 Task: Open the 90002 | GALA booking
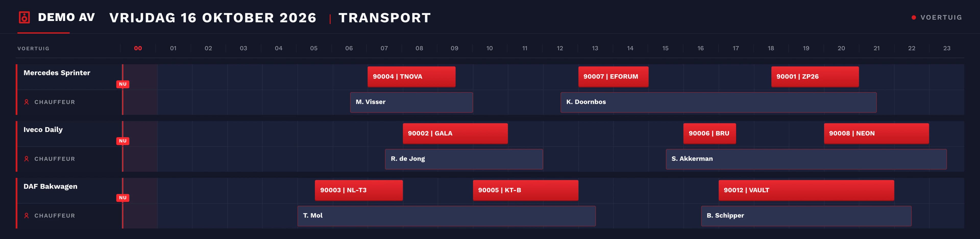coord(455,133)
